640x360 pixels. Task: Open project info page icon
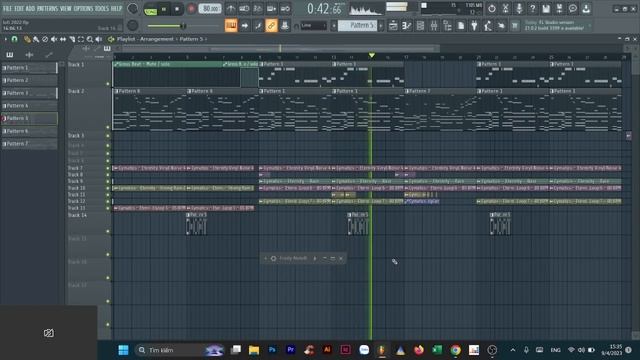click(461, 26)
